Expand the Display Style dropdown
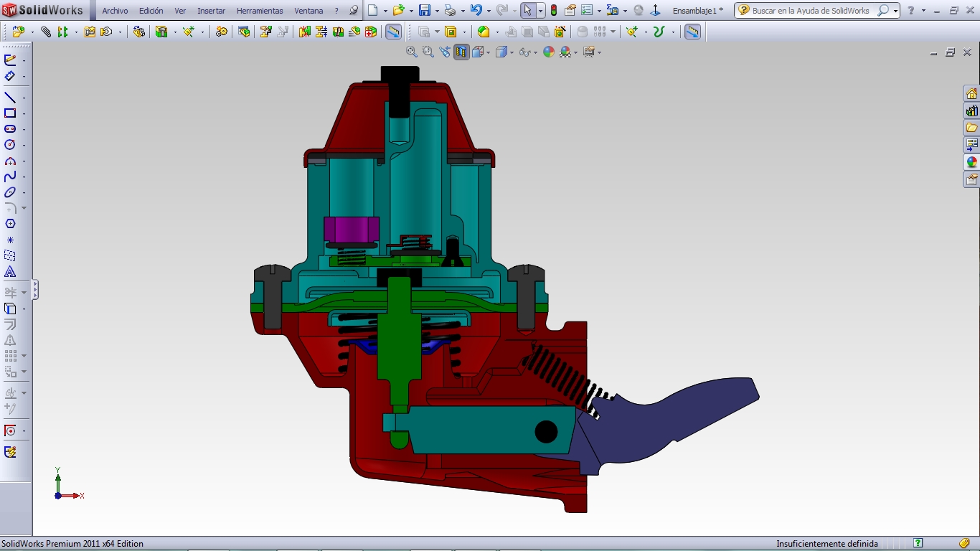Image resolution: width=980 pixels, height=551 pixels. coord(512,52)
